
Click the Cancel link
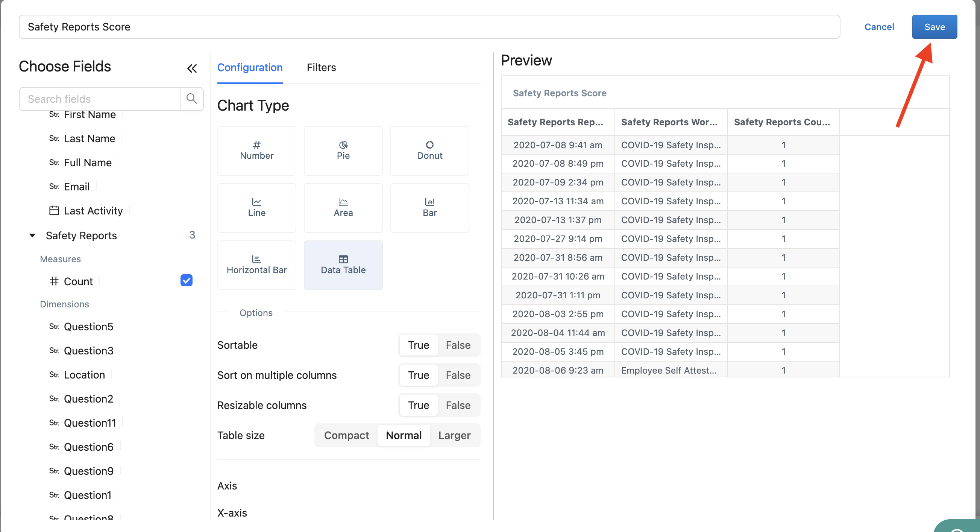[x=879, y=27]
